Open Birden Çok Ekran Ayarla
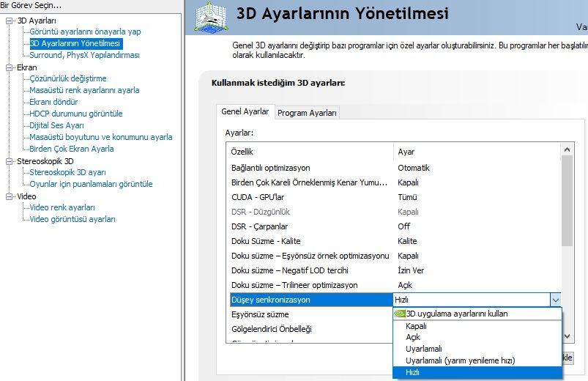 tap(71, 149)
